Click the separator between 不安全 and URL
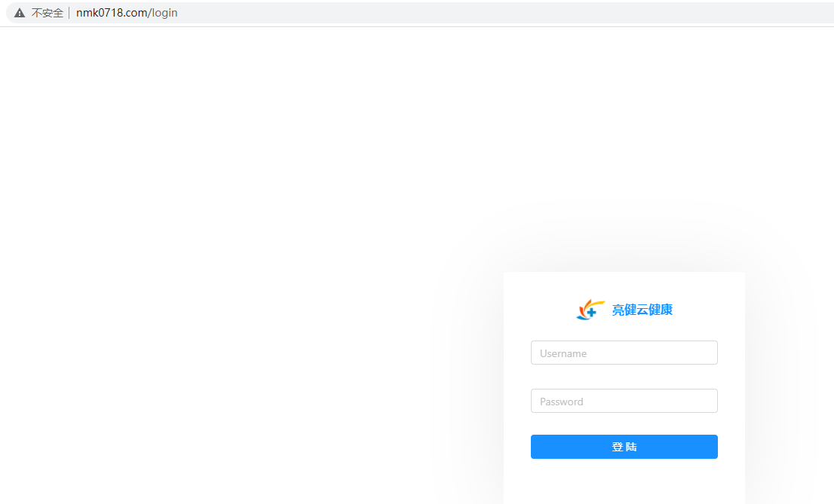Image resolution: width=834 pixels, height=504 pixels. [x=69, y=13]
